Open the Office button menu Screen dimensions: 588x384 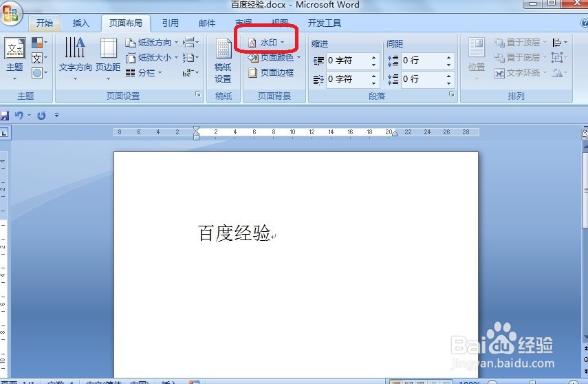coord(10,13)
